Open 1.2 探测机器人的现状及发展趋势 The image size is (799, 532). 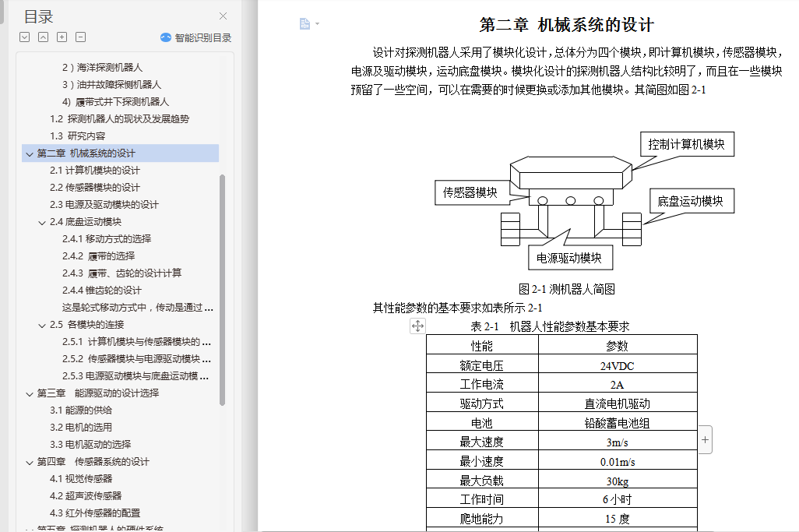(119, 118)
